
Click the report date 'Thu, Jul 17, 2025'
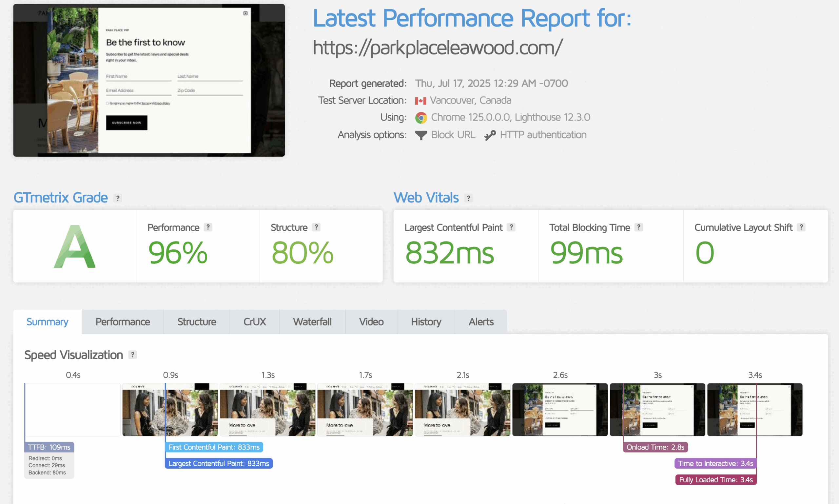(x=453, y=84)
